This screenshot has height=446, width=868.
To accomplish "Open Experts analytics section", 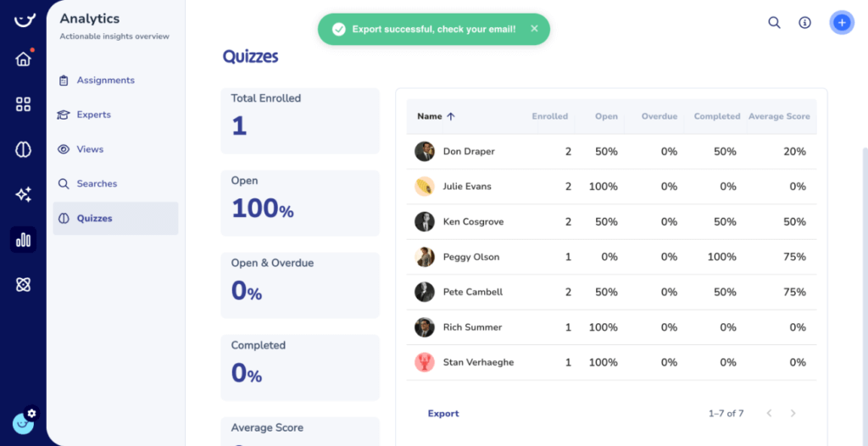I will [93, 114].
